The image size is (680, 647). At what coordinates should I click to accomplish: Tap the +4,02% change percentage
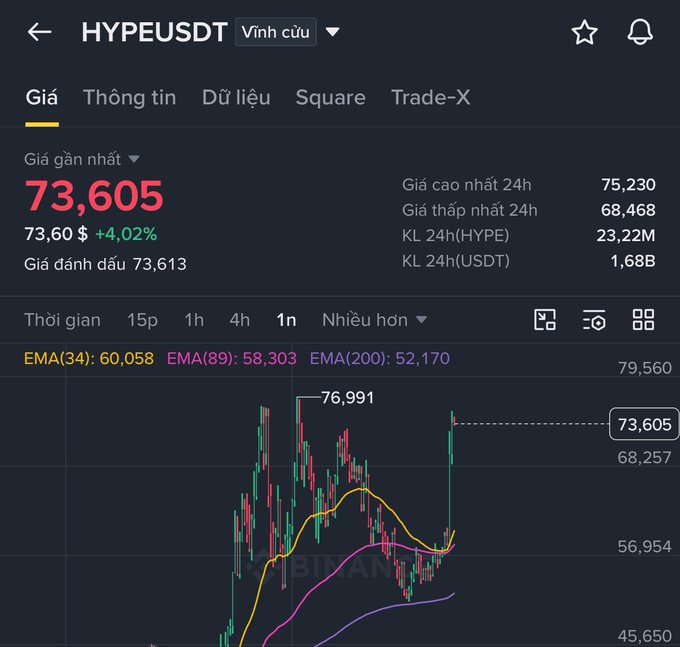tap(126, 234)
